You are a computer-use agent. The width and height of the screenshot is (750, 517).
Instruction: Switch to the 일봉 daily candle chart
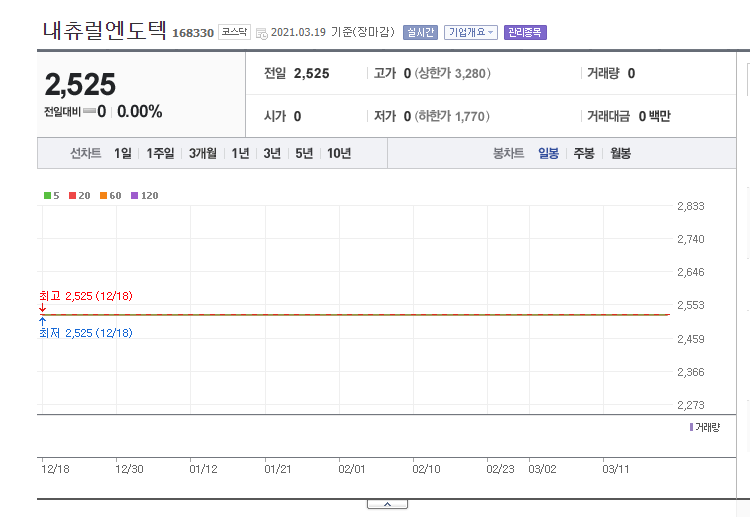click(x=548, y=154)
